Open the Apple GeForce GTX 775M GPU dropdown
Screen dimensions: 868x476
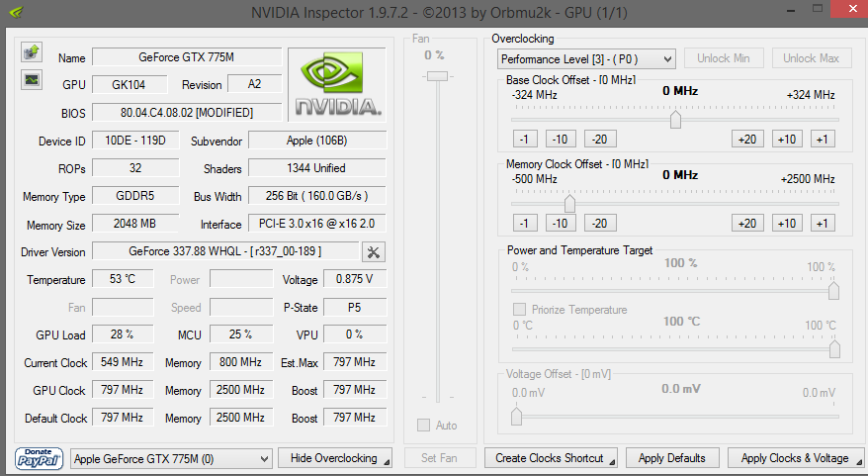coord(171,459)
